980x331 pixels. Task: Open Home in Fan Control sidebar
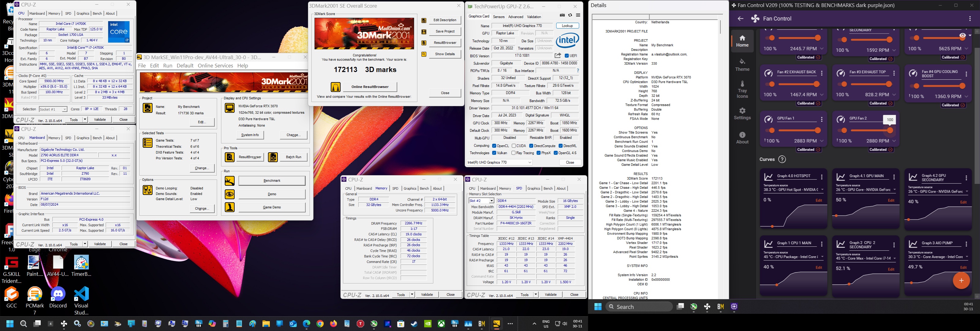[742, 41]
